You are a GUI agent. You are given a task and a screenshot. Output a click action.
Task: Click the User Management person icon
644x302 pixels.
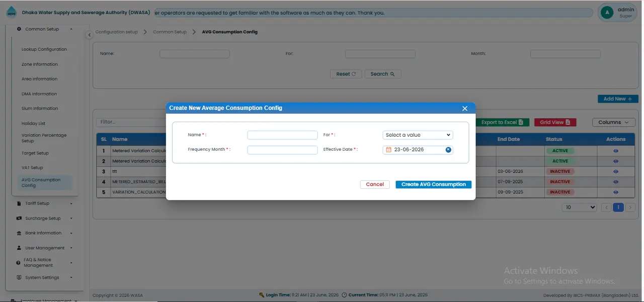pyautogui.click(x=19, y=248)
